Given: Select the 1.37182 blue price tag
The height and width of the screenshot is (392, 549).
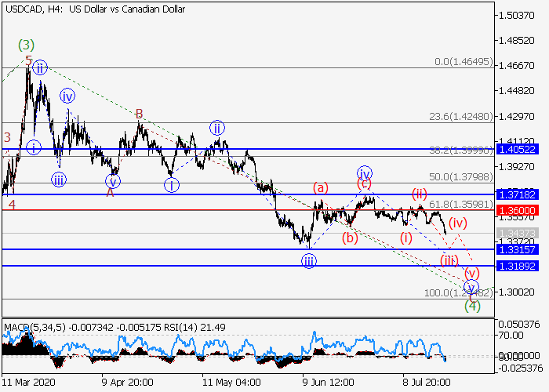Looking at the screenshot, I should pos(517,194).
